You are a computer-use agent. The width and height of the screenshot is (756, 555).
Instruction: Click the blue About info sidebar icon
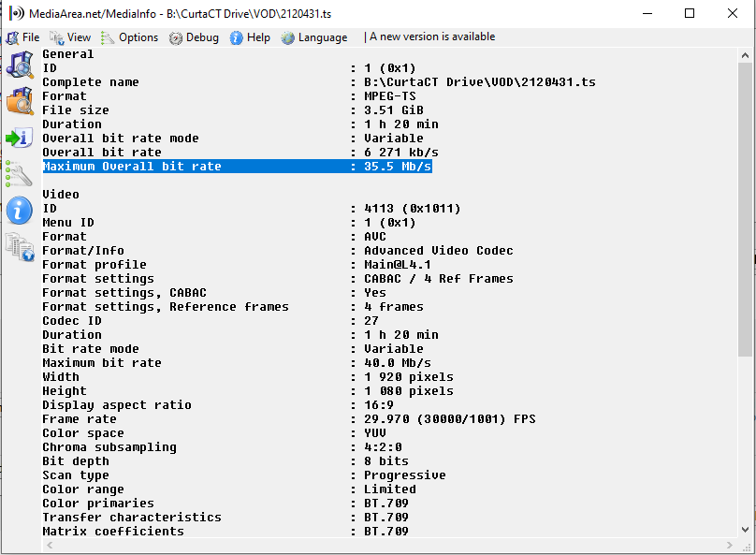point(20,211)
